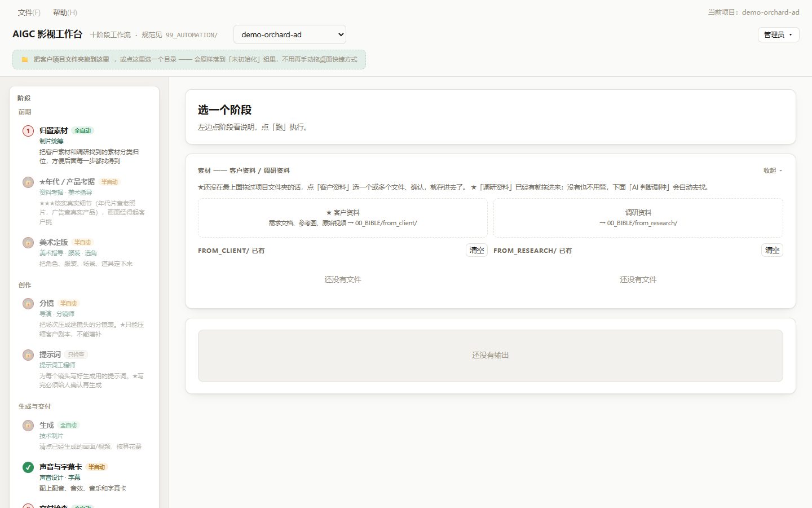812x508 pixels.
Task: Click the 半自动 badge next to 声音与字幕卡
Action: coord(97,467)
